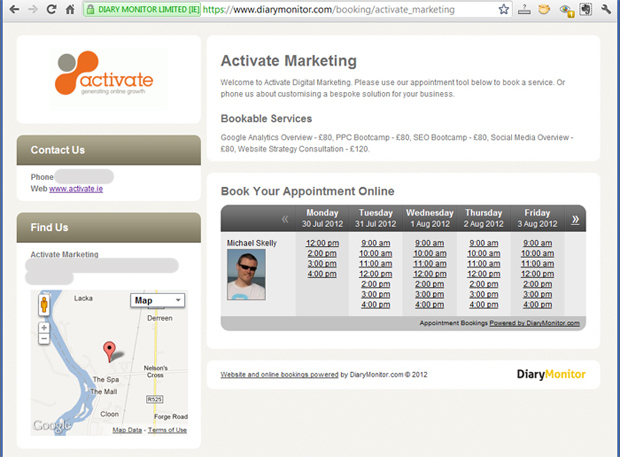Click the Find Us panel header
The image size is (620, 457).
(109, 227)
